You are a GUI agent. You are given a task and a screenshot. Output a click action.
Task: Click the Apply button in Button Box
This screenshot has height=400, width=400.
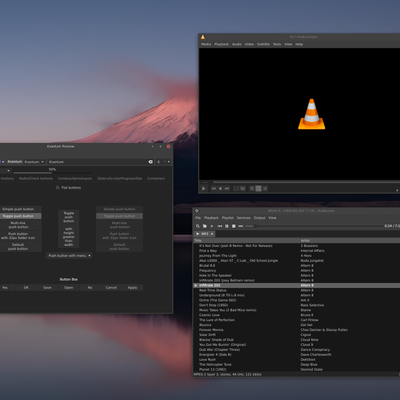[x=133, y=287]
